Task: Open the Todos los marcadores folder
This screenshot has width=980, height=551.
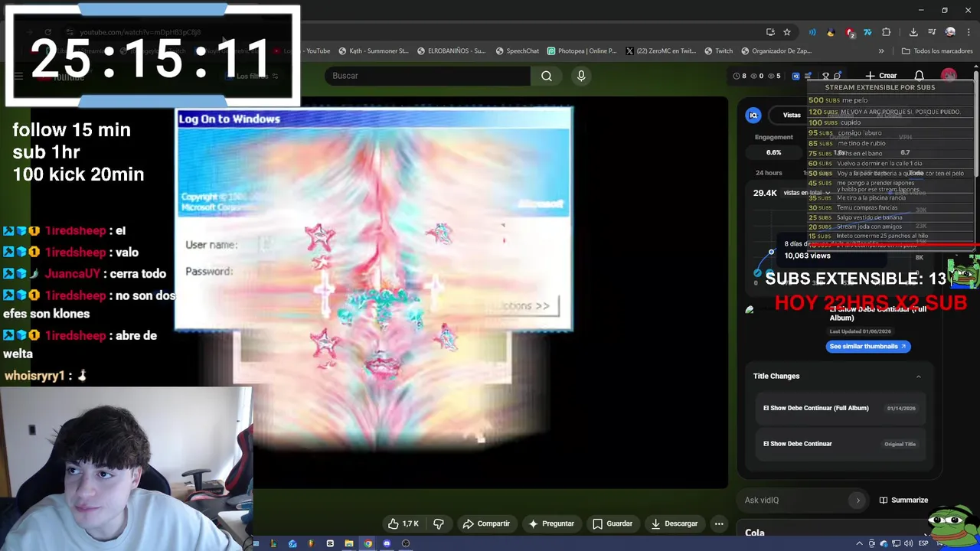Action: point(937,51)
